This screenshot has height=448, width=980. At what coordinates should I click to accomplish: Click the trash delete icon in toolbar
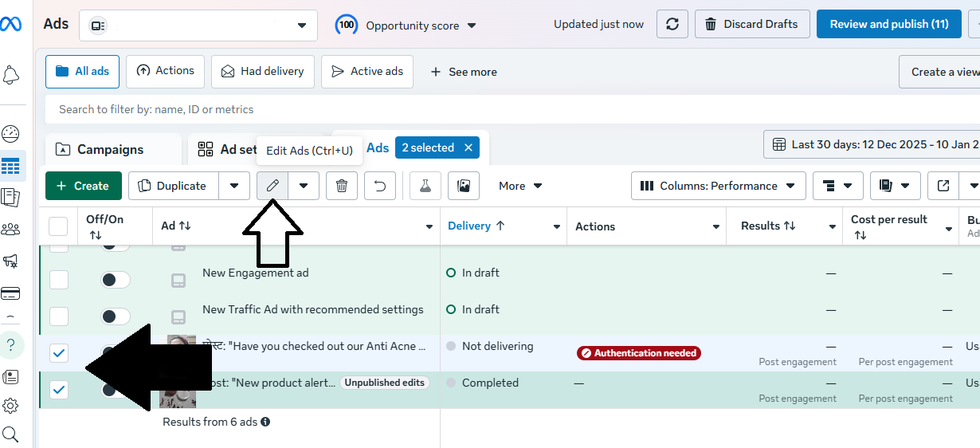[342, 186]
